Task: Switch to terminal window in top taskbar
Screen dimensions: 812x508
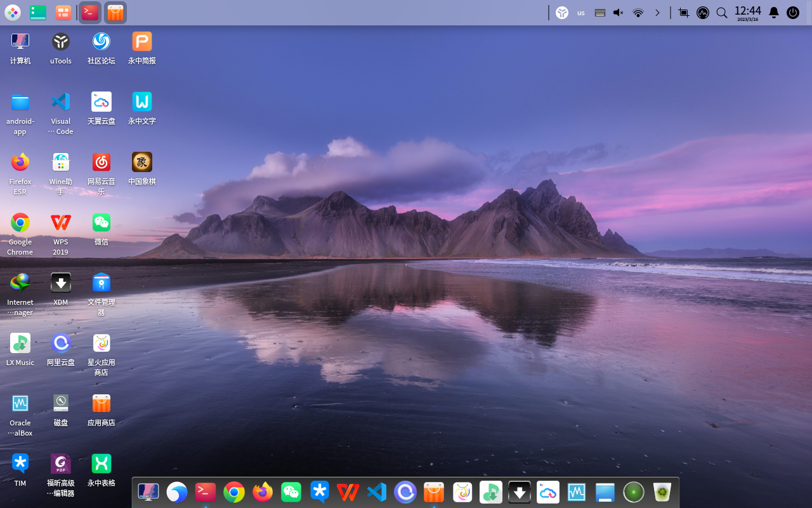Action: pyautogui.click(x=90, y=13)
